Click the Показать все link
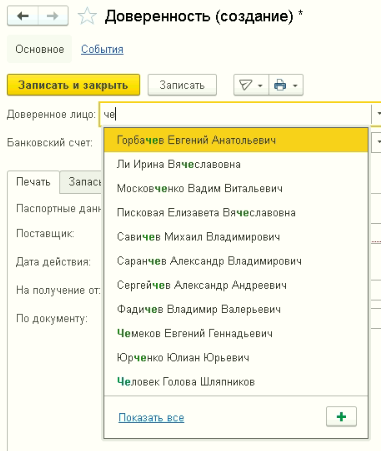Image resolution: width=381 pixels, height=451 pixels. [151, 417]
